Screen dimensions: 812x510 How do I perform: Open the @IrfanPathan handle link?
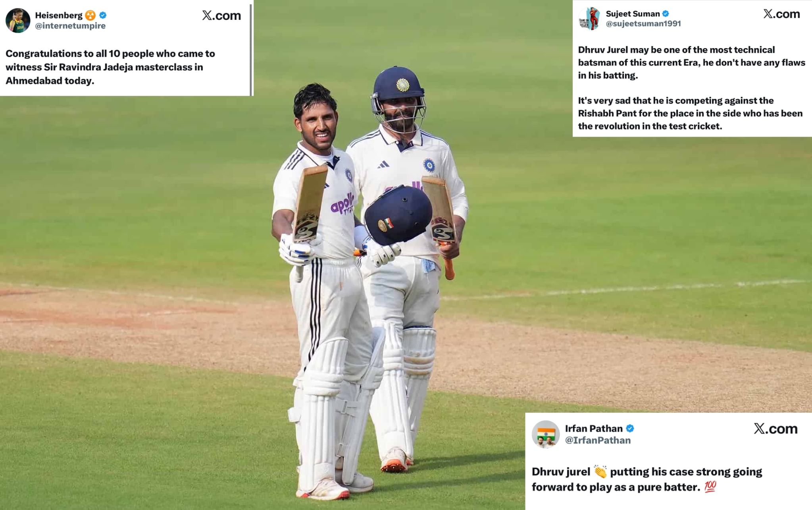click(598, 440)
